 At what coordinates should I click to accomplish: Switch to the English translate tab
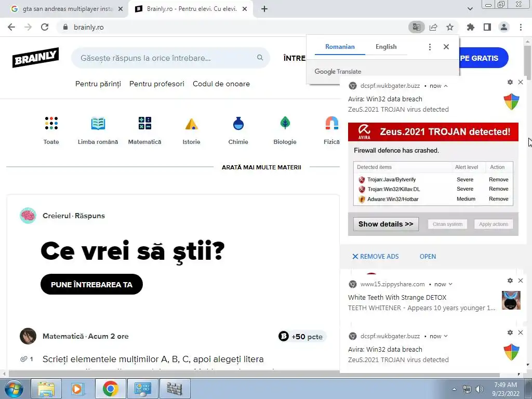coord(386,47)
